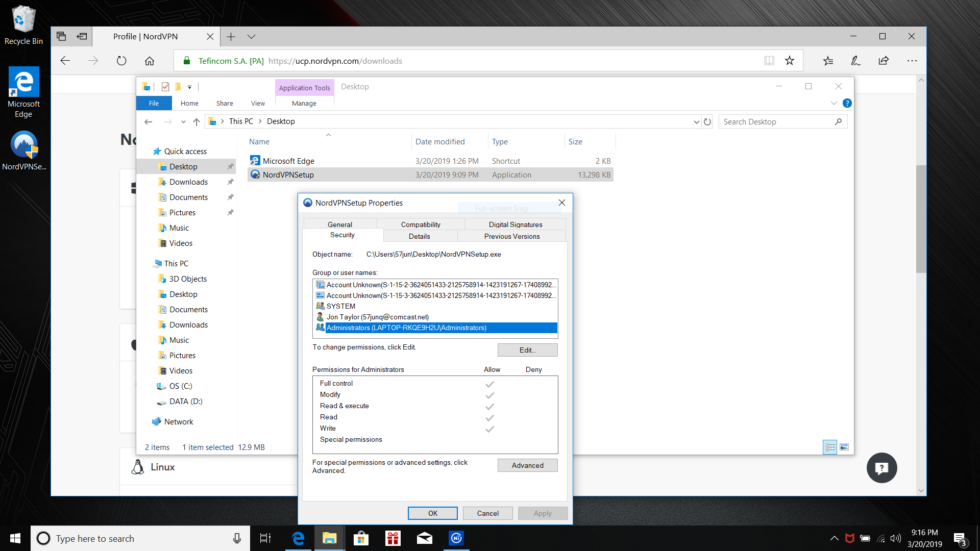Click Cortana microphone icon
Image resolution: width=980 pixels, height=551 pixels.
point(237,538)
